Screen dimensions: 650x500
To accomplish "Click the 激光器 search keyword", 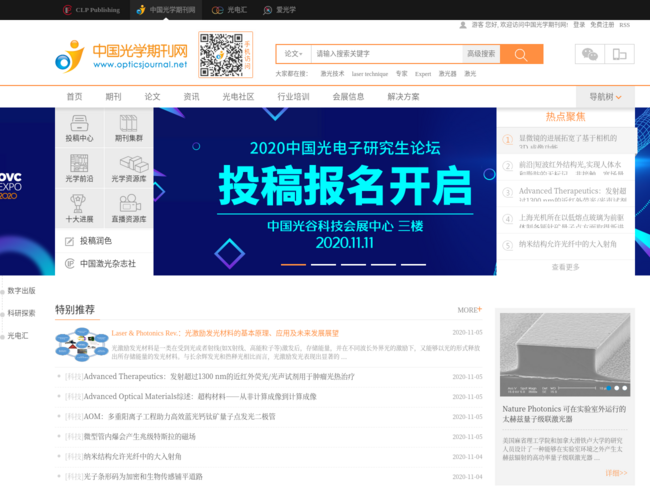I will point(448,74).
